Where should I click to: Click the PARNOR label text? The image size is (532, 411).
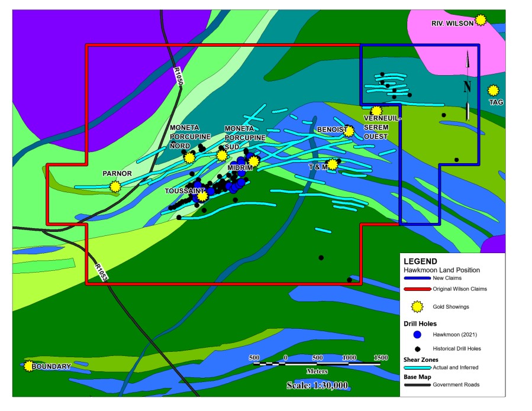coord(117,173)
